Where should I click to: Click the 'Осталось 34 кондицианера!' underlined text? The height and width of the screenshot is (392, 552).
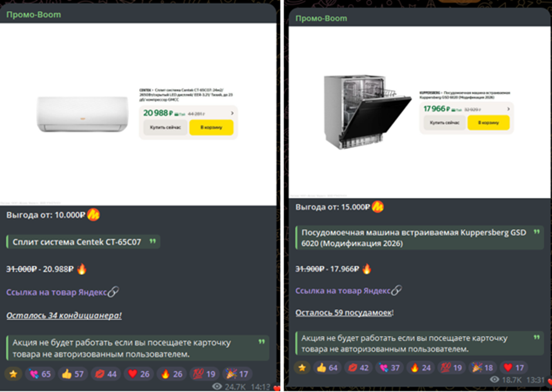(x=64, y=315)
